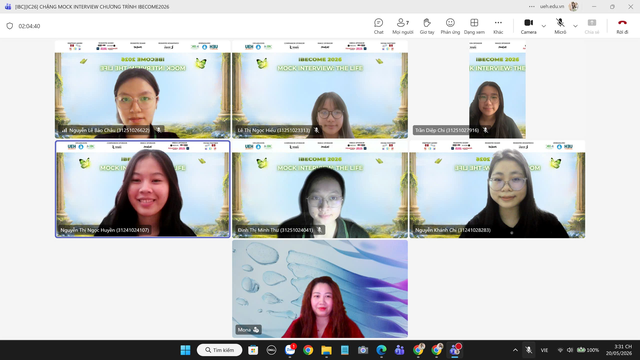640x360 pixels.
Task: Click name label Nguyễn Lê Bảo Châu
Action: (109, 130)
